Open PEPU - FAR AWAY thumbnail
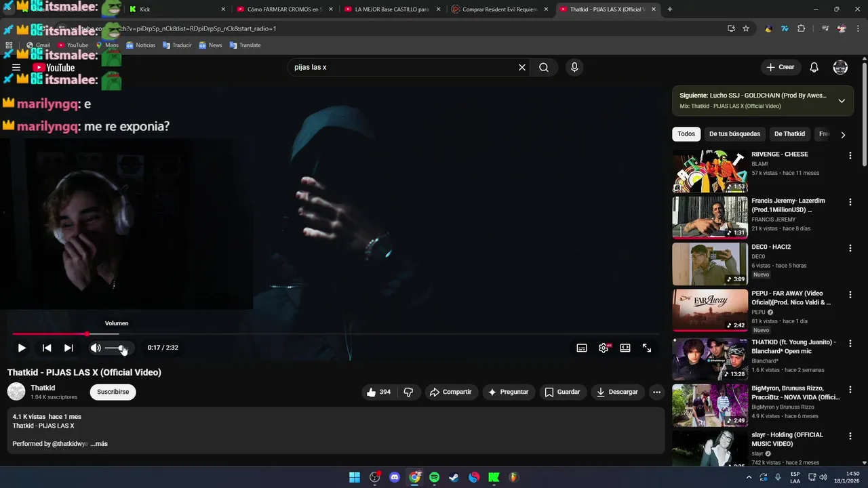The width and height of the screenshot is (868, 488). coord(710,310)
